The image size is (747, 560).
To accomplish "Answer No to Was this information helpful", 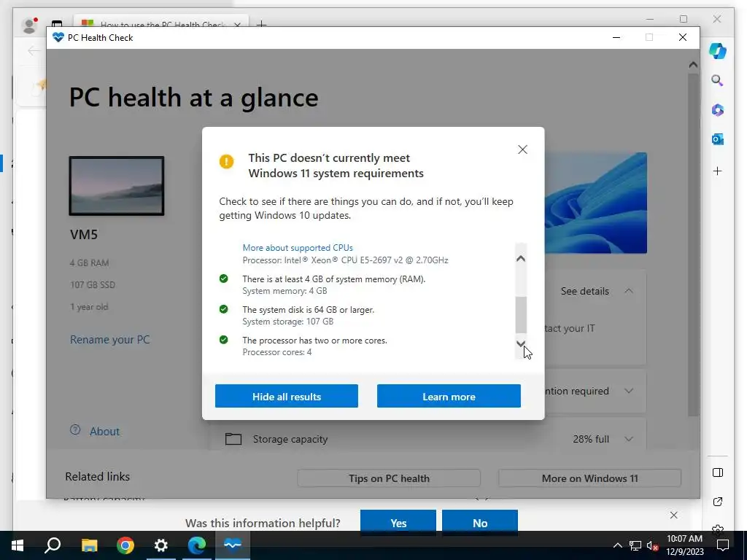I will click(480, 523).
